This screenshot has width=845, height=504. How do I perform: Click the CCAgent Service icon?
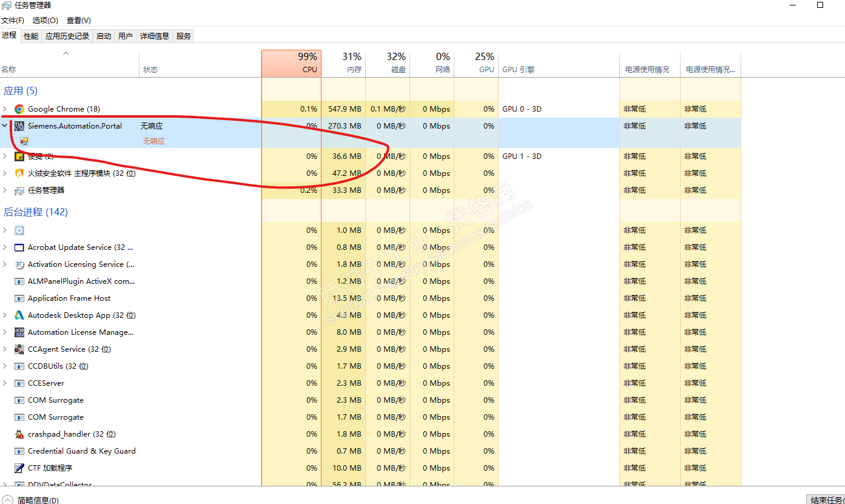19,349
